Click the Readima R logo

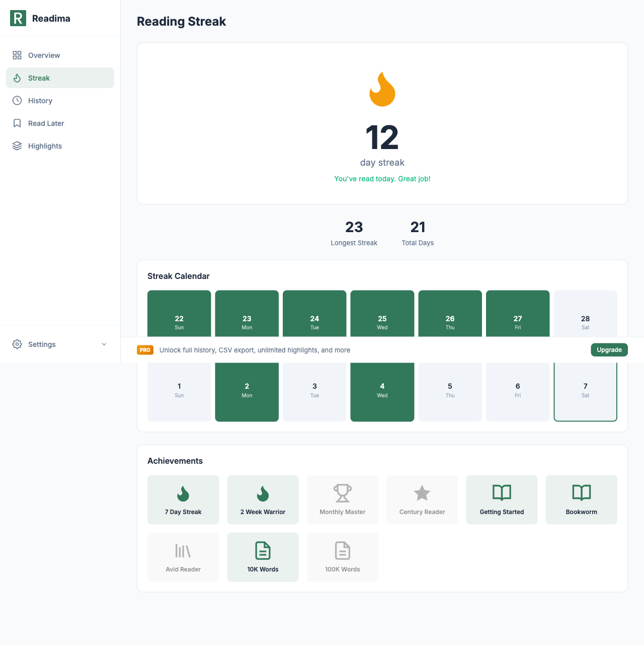coord(18,18)
